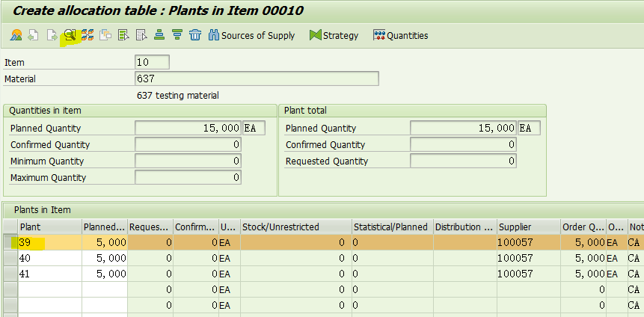This screenshot has width=644, height=317.
Task: Click item Confirmed Quantity field
Action: (188, 144)
